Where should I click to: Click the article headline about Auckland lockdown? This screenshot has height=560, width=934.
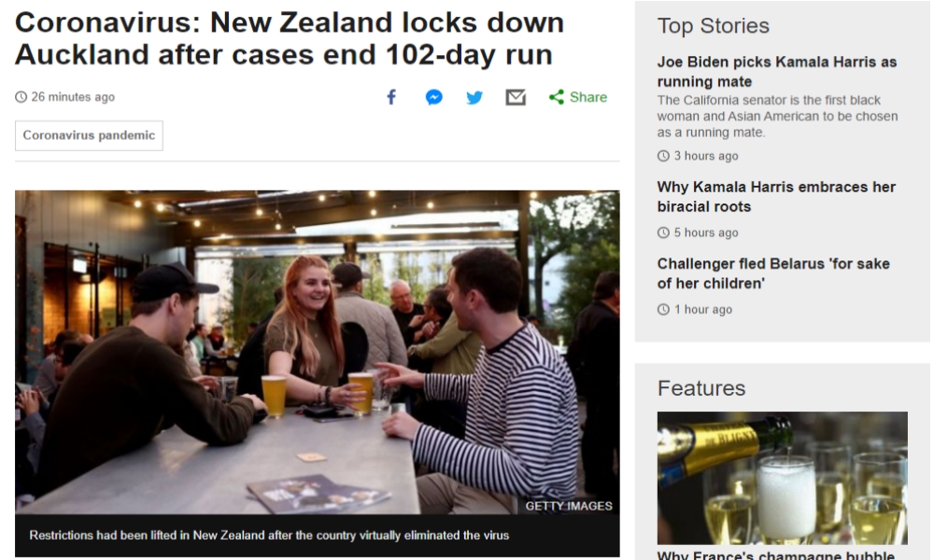(x=290, y=38)
